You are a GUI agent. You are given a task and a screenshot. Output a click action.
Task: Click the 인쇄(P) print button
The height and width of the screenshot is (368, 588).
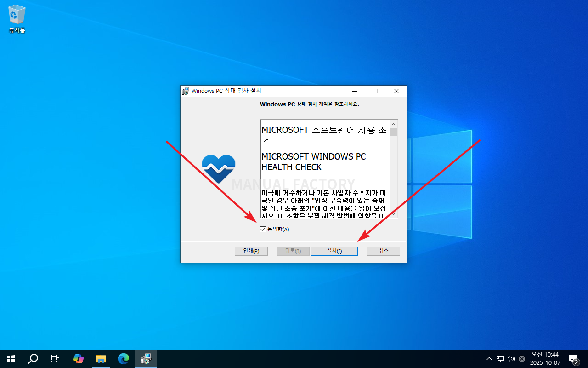[251, 251]
